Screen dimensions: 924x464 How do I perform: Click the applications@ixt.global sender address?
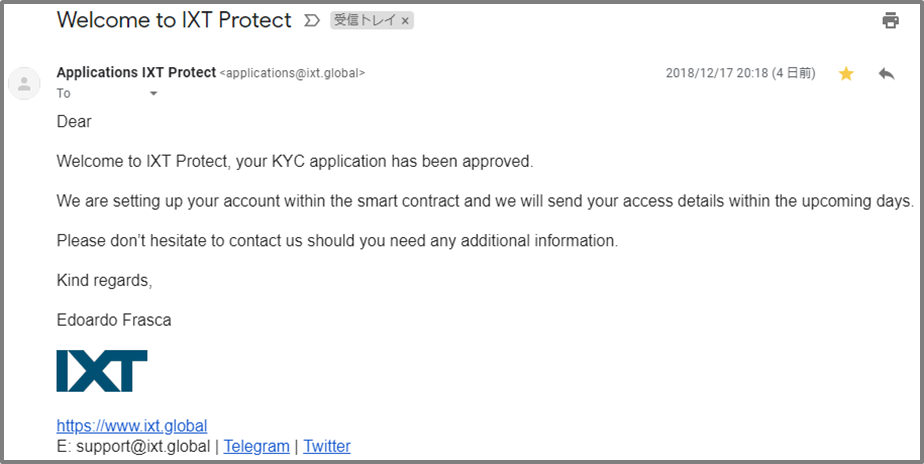(292, 73)
